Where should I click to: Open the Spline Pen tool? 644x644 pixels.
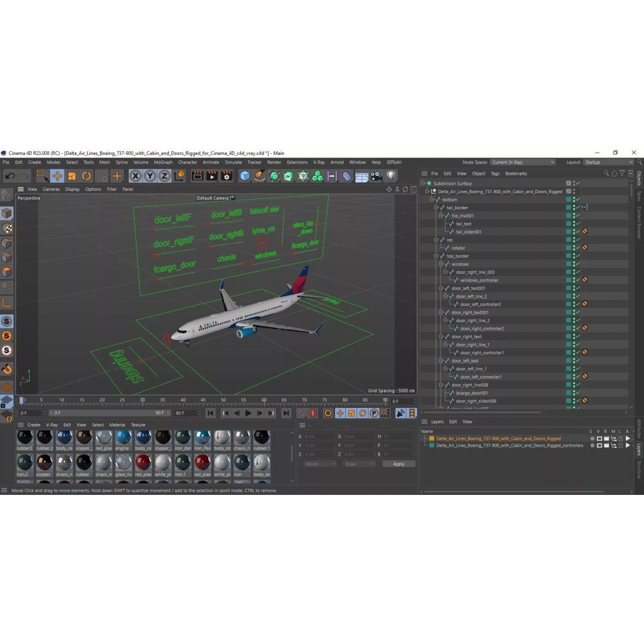pyautogui.click(x=259, y=176)
